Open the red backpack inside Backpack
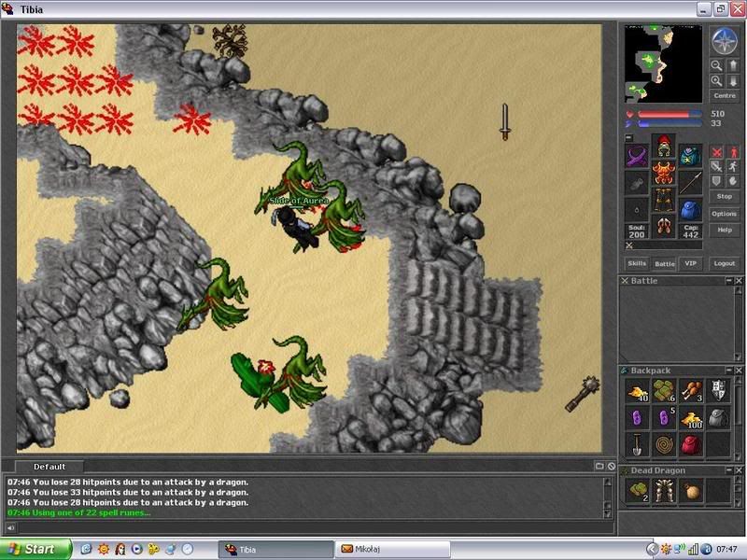 click(691, 445)
